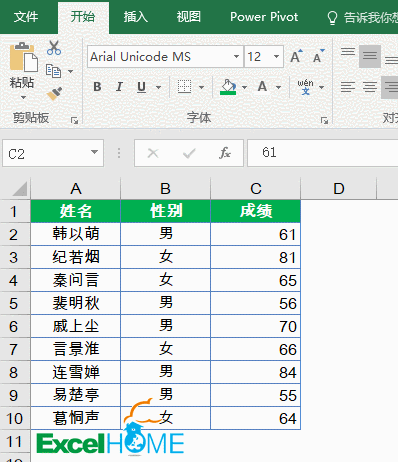Click the Borders icon
This screenshot has height=462, width=398.
coord(184,87)
